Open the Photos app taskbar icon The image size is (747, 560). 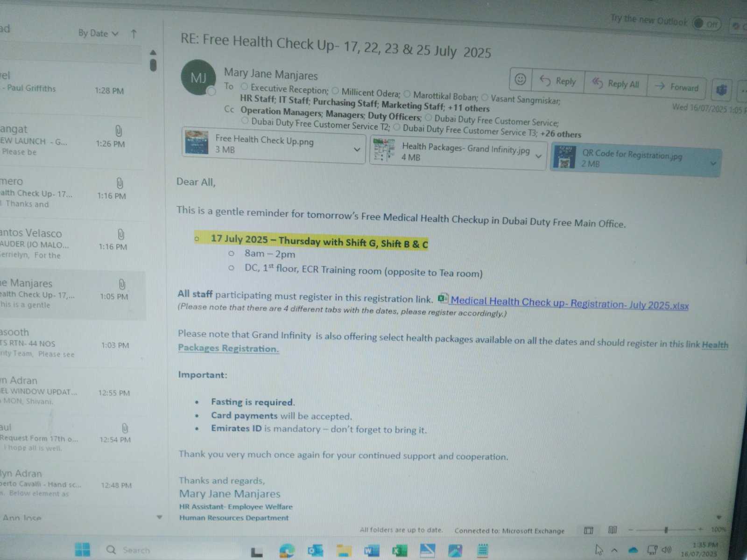point(455,551)
